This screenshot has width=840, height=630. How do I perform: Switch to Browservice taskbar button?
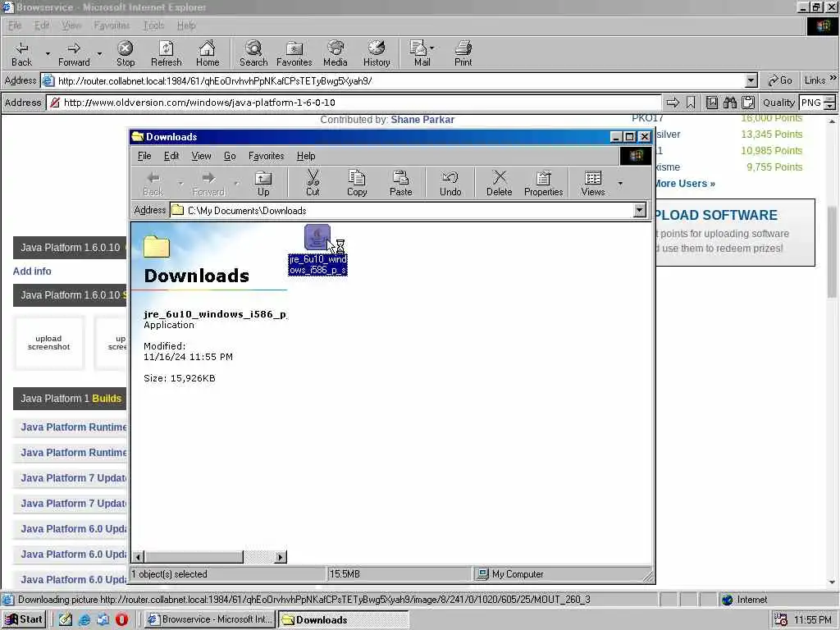point(210,619)
